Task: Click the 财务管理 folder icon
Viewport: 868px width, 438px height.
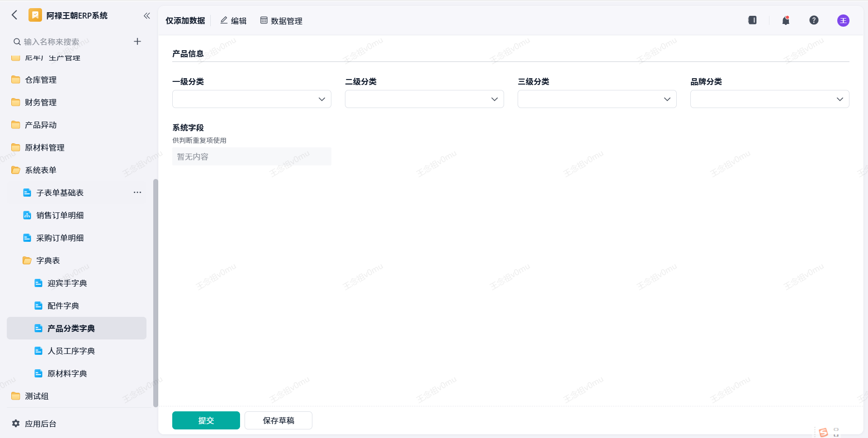Action: (x=16, y=102)
